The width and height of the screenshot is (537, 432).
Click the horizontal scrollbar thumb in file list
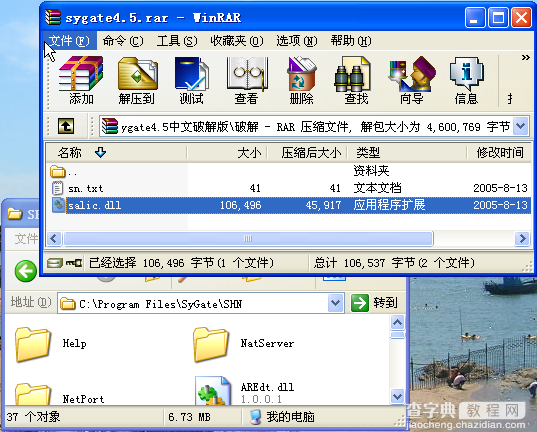pos(249,238)
